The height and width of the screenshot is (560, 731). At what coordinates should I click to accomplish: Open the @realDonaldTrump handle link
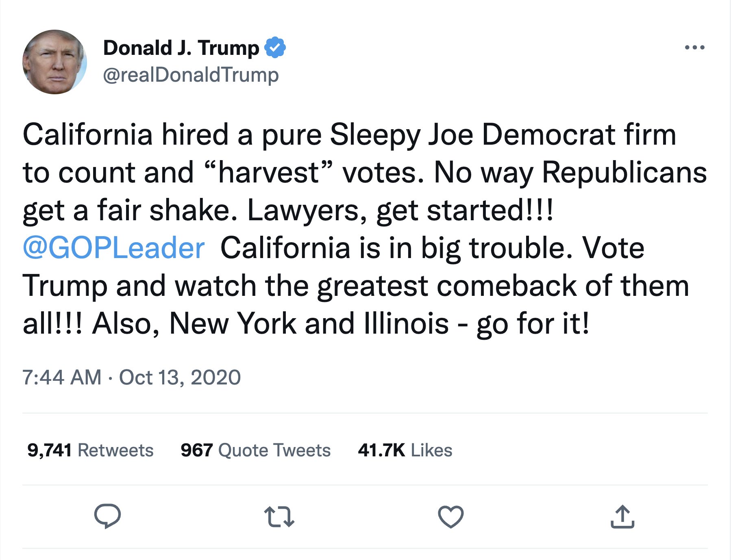click(191, 75)
